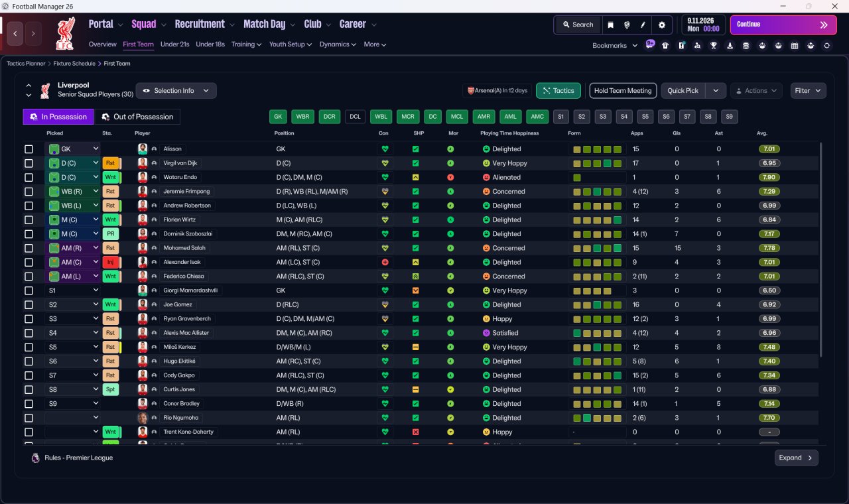The height and width of the screenshot is (504, 849).
Task: Open the calendar shortcut icon
Action: click(x=795, y=46)
